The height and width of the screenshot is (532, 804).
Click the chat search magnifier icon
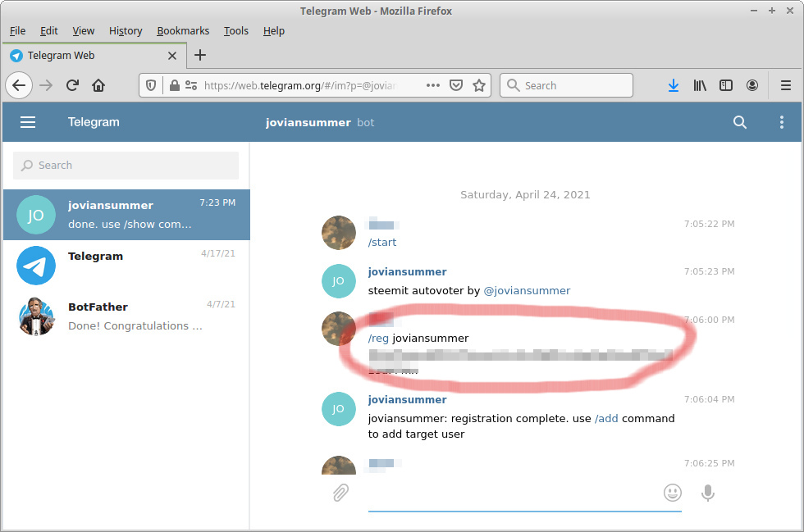[x=739, y=122]
